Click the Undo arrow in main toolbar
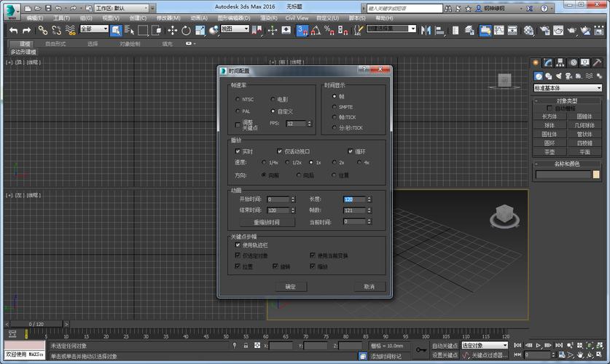 (x=13, y=30)
